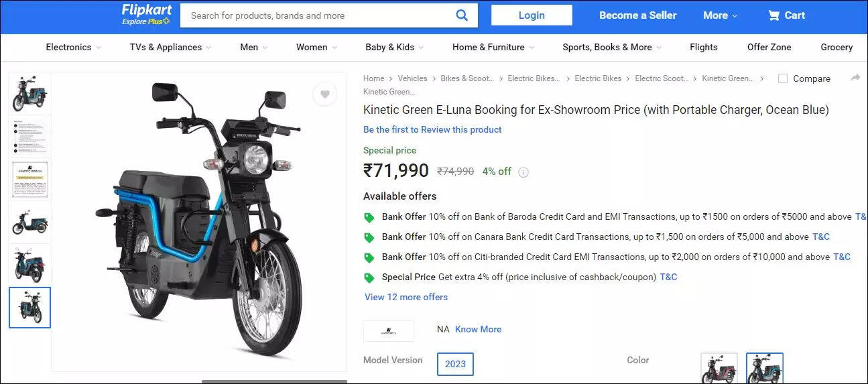Go to Flipkart home via logo

pyautogui.click(x=146, y=15)
